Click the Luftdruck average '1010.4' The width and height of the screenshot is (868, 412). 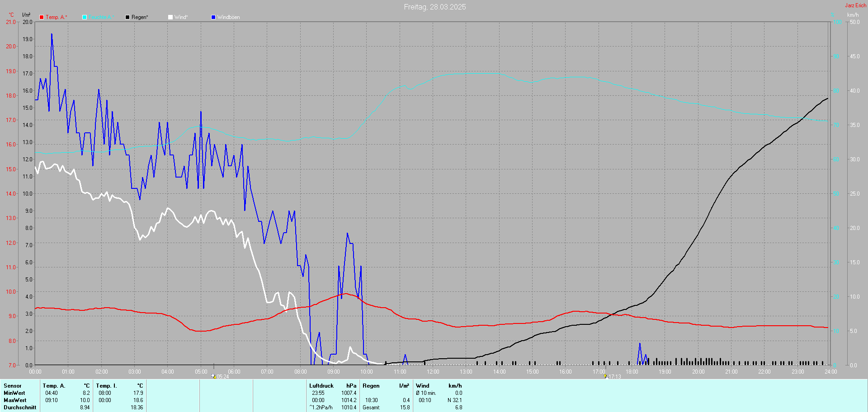click(x=349, y=407)
